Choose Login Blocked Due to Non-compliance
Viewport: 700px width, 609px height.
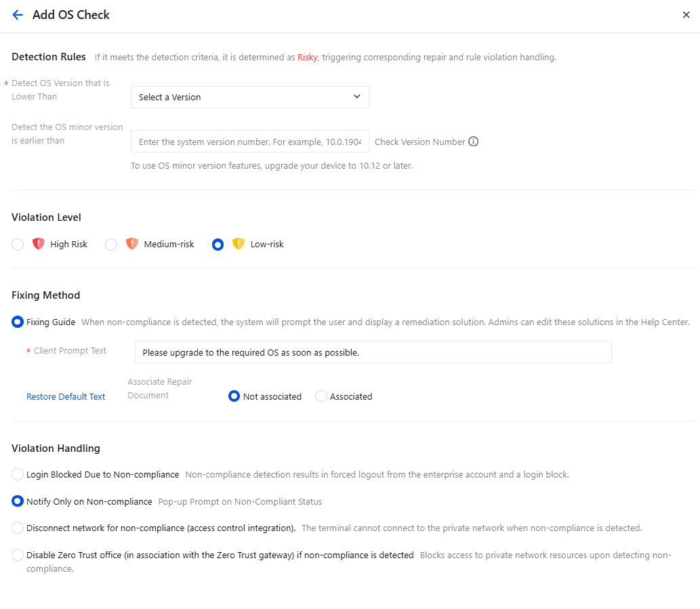point(18,474)
